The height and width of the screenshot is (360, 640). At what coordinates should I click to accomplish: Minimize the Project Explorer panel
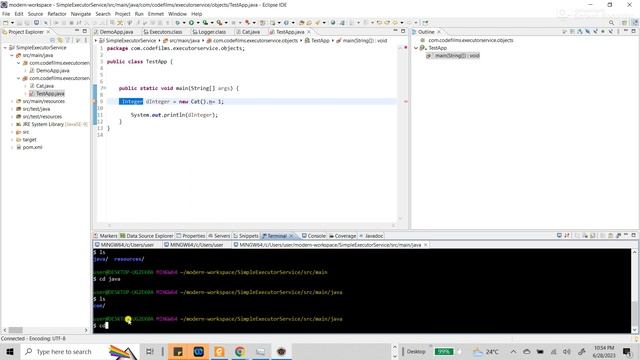coord(77,31)
